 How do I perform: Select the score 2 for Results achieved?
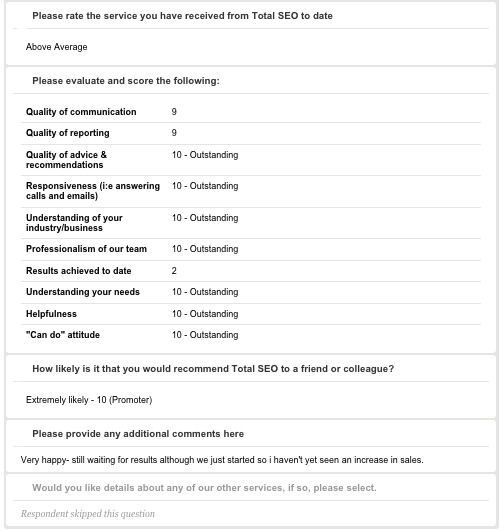[x=174, y=271]
